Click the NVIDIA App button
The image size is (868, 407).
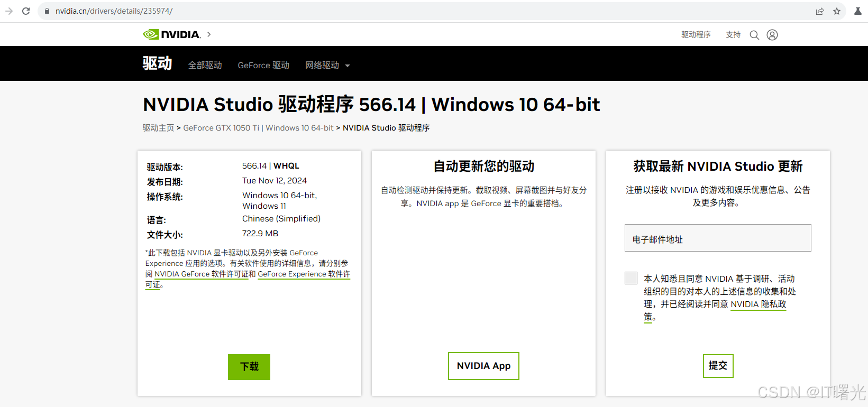coord(483,366)
